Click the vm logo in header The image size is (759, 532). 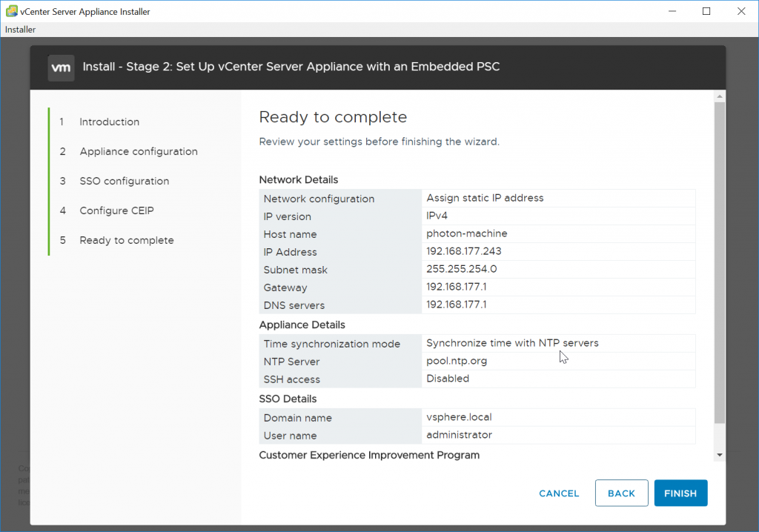point(61,67)
